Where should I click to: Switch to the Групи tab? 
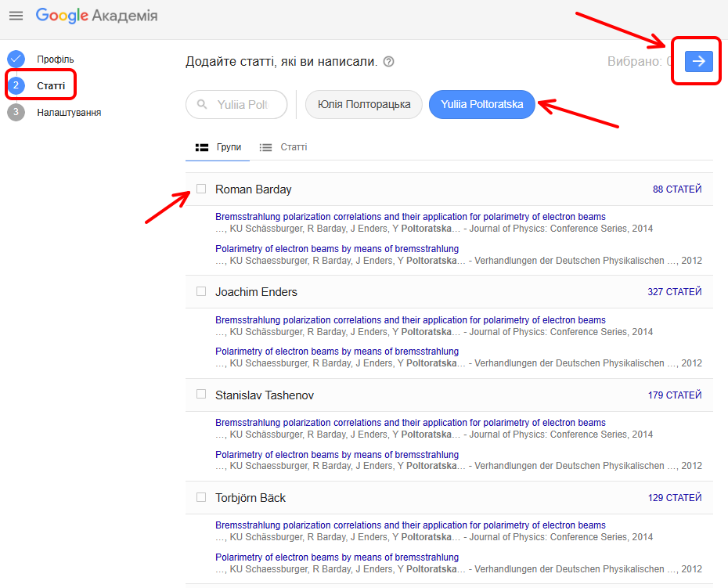[x=218, y=147]
